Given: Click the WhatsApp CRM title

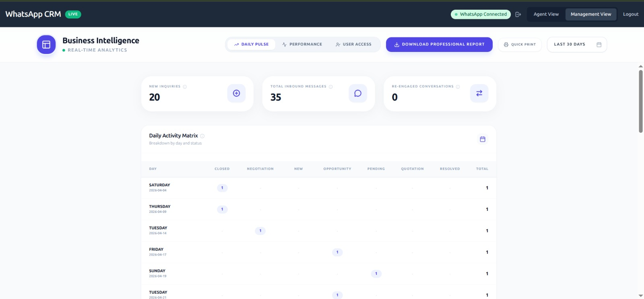Looking at the screenshot, I should tap(33, 14).
